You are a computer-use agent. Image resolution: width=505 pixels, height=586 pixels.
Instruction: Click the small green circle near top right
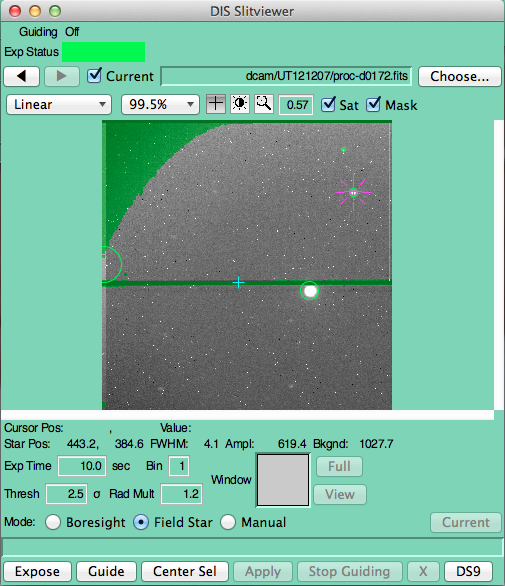tap(344, 150)
